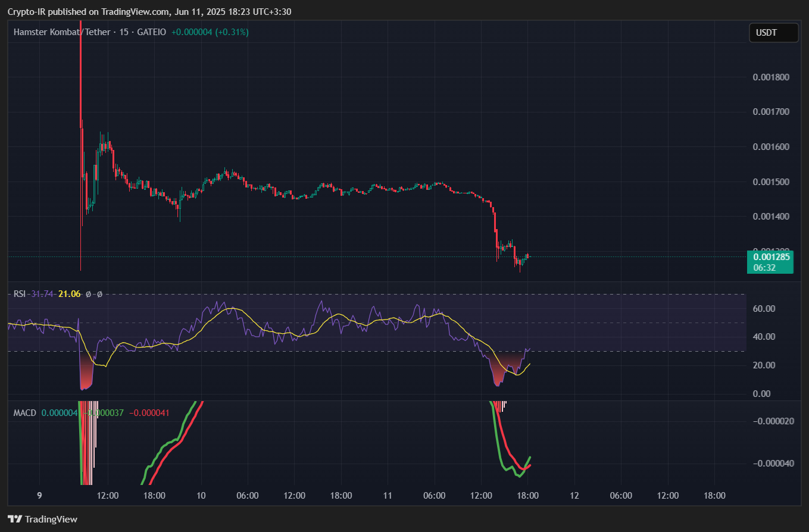
Task: Click the MACD value -0.000041
Action: click(149, 412)
